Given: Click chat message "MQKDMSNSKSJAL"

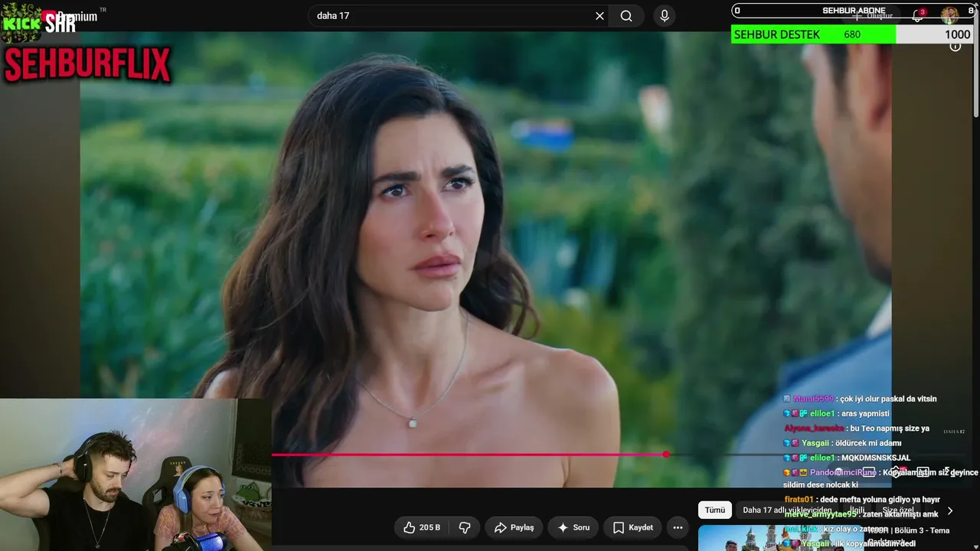Looking at the screenshot, I should (876, 458).
